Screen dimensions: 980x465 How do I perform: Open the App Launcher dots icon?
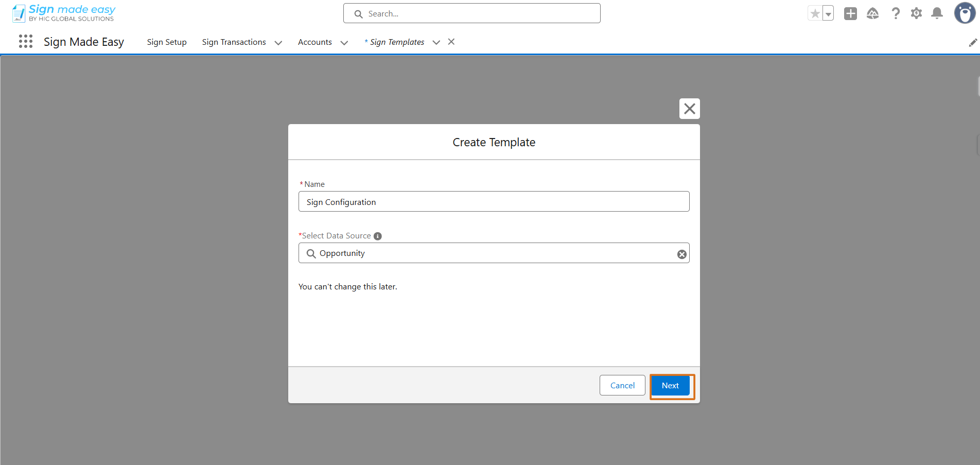tap(26, 42)
